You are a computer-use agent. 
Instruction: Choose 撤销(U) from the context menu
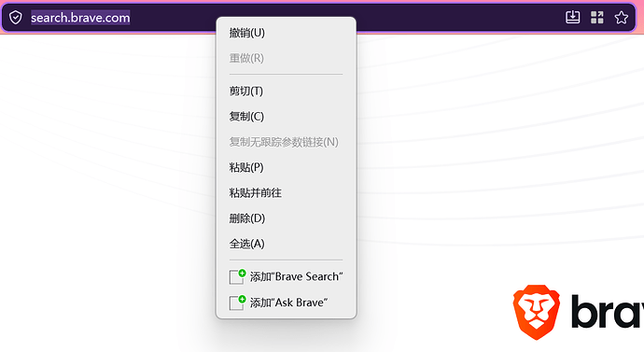286,33
